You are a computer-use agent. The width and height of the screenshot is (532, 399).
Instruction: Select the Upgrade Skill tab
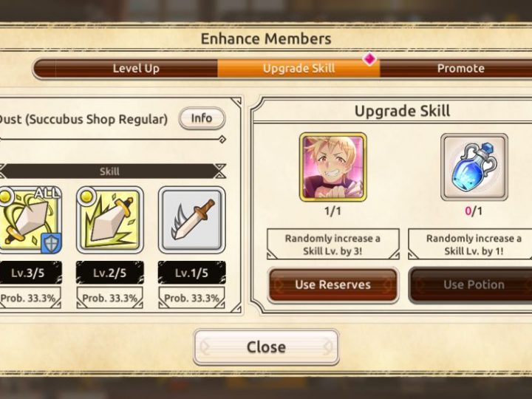pos(299,68)
